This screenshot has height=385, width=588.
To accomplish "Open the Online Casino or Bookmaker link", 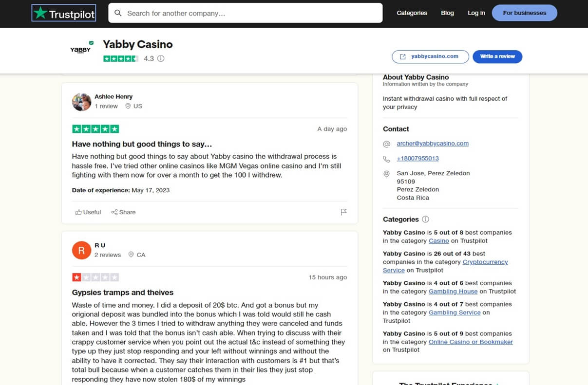I will tap(471, 342).
